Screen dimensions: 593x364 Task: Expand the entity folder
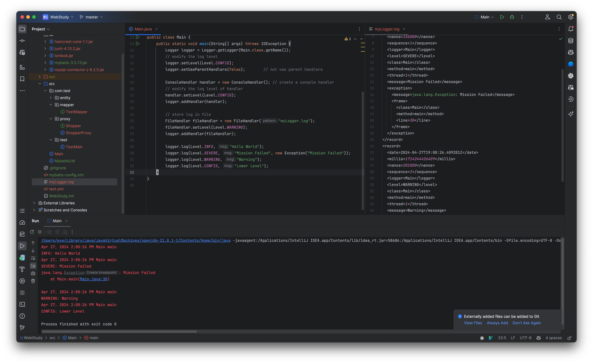click(x=51, y=98)
